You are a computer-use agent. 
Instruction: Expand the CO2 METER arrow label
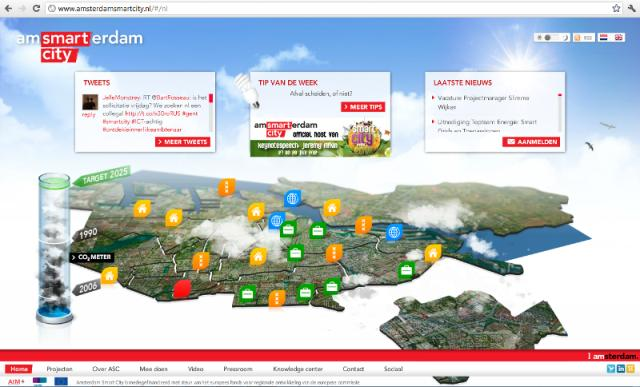[92, 257]
